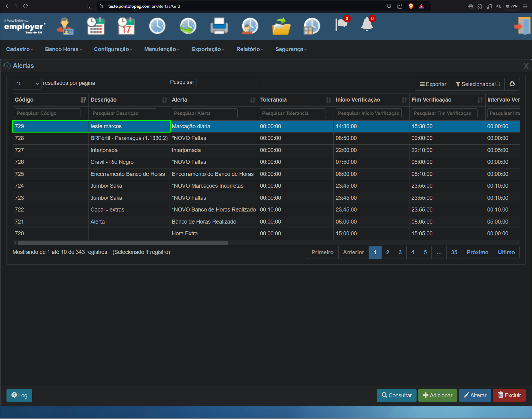Open the flag alerts icon

(x=342, y=24)
